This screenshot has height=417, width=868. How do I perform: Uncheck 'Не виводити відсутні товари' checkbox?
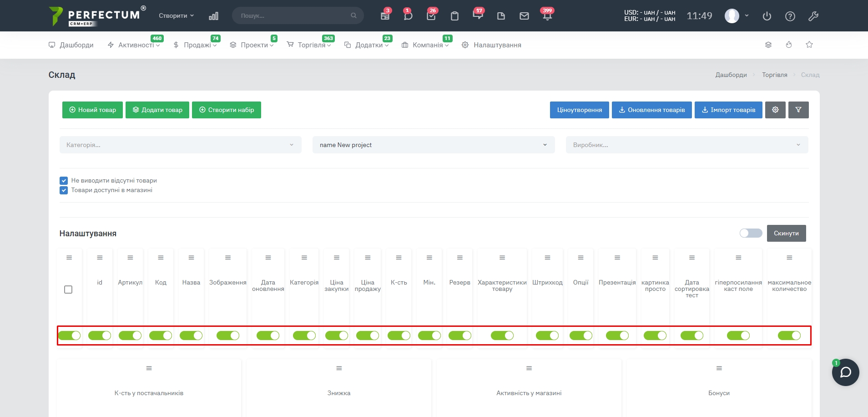coord(64,181)
